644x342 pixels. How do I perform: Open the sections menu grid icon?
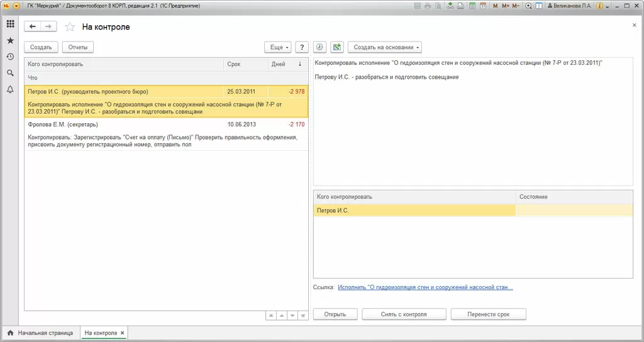click(x=10, y=25)
